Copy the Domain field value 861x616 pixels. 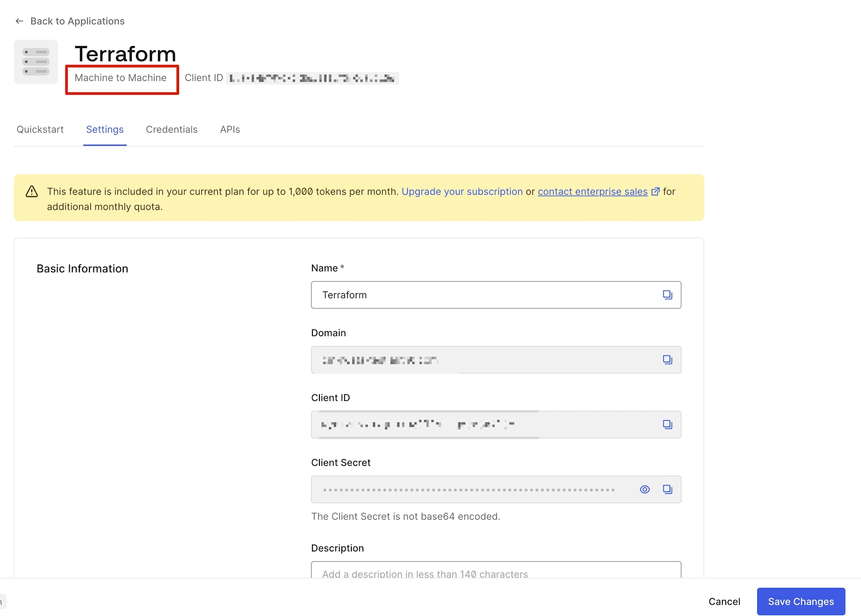click(x=667, y=360)
